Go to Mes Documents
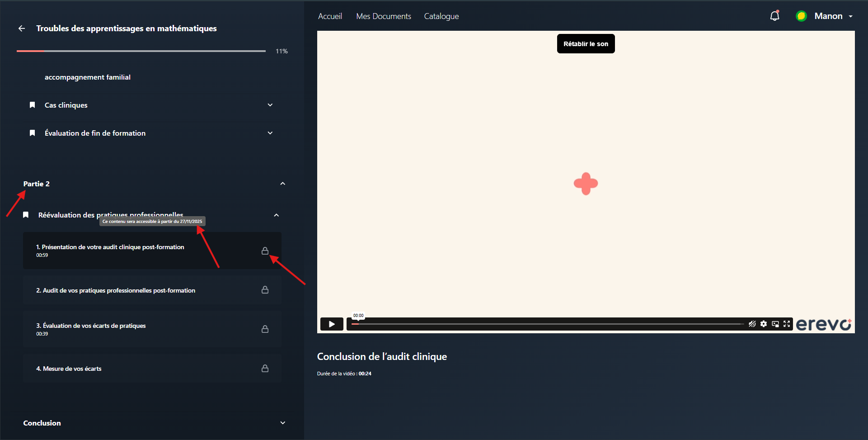The image size is (868, 440). [384, 16]
